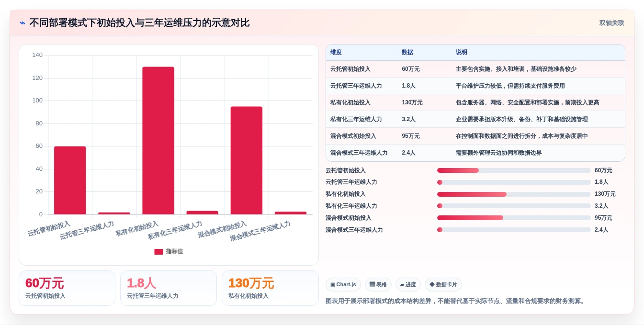
Task: Select the 进度 tag chip
Action: (408, 285)
